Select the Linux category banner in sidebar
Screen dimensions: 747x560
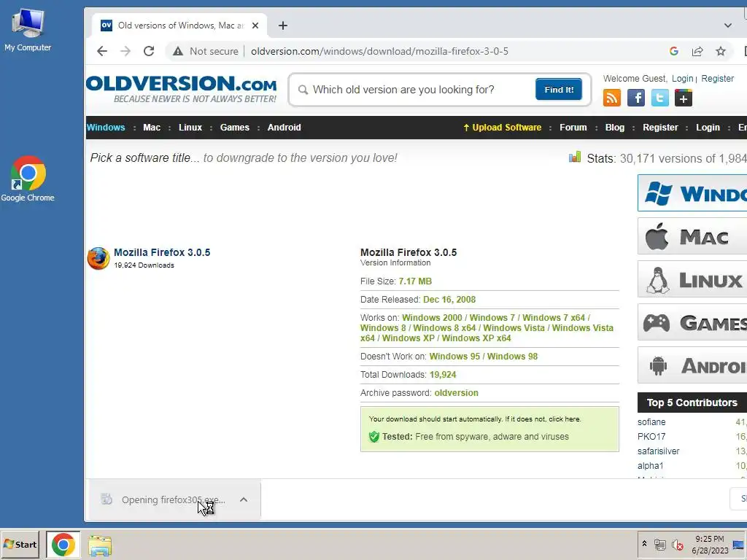[692, 279]
